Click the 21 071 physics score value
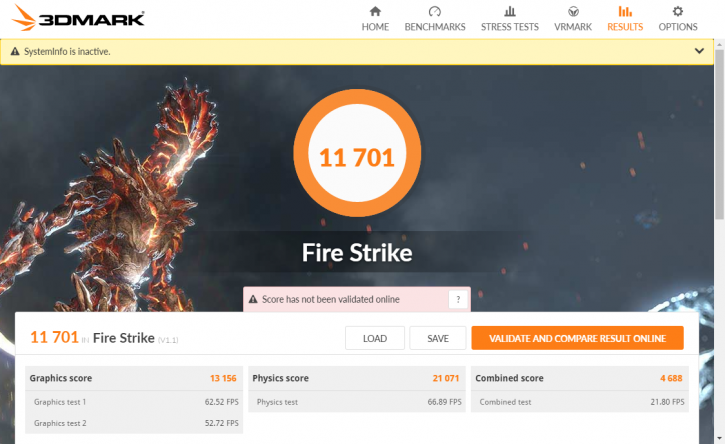 click(x=446, y=378)
